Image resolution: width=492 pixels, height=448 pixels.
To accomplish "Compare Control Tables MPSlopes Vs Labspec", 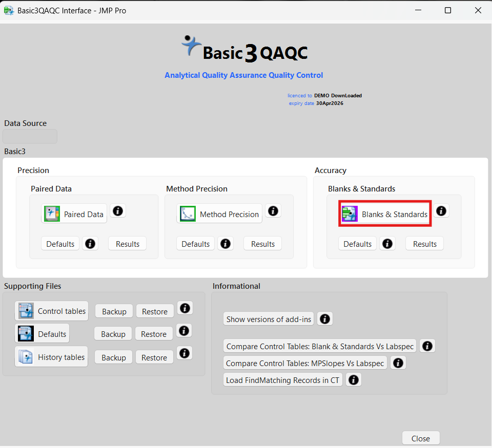I will (x=305, y=363).
